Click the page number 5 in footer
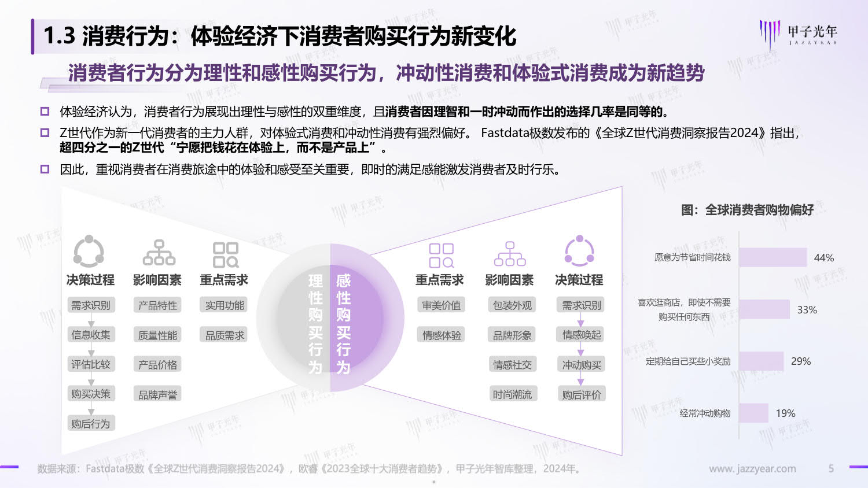This screenshot has height=488, width=868. click(x=831, y=468)
